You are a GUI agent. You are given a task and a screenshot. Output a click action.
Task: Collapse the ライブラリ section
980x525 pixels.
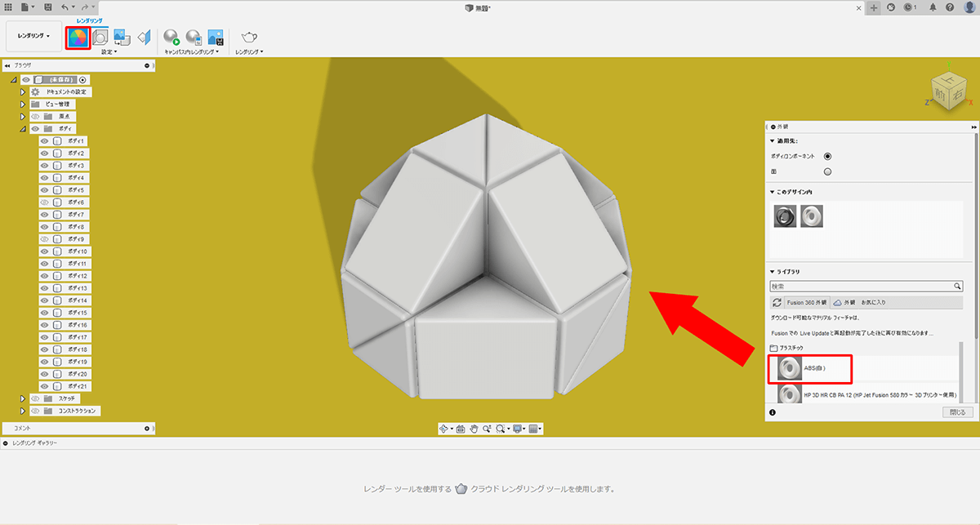773,272
